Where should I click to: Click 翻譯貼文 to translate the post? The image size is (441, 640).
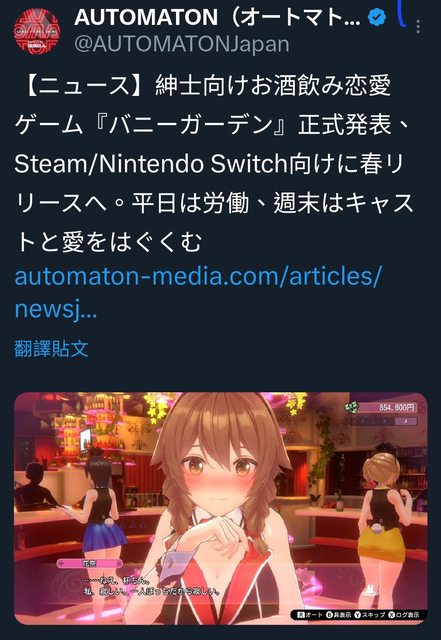(51, 349)
